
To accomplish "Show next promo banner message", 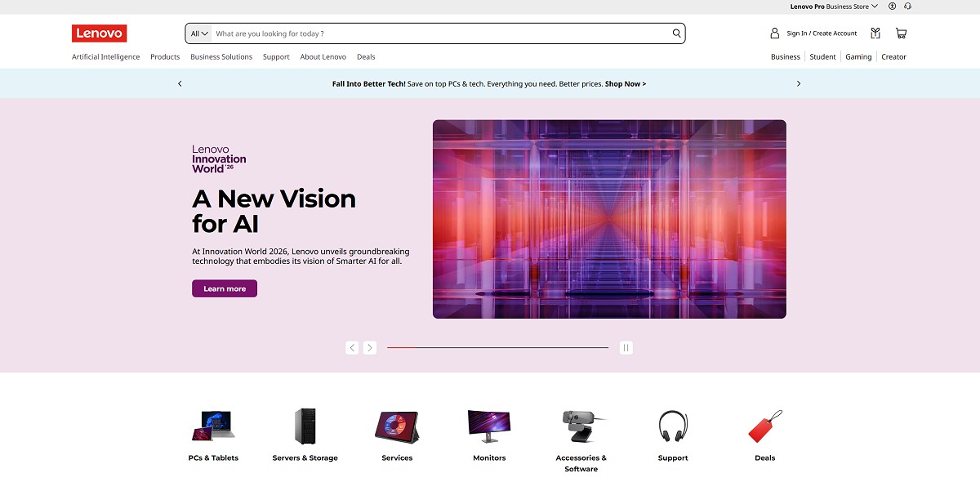I will point(799,83).
